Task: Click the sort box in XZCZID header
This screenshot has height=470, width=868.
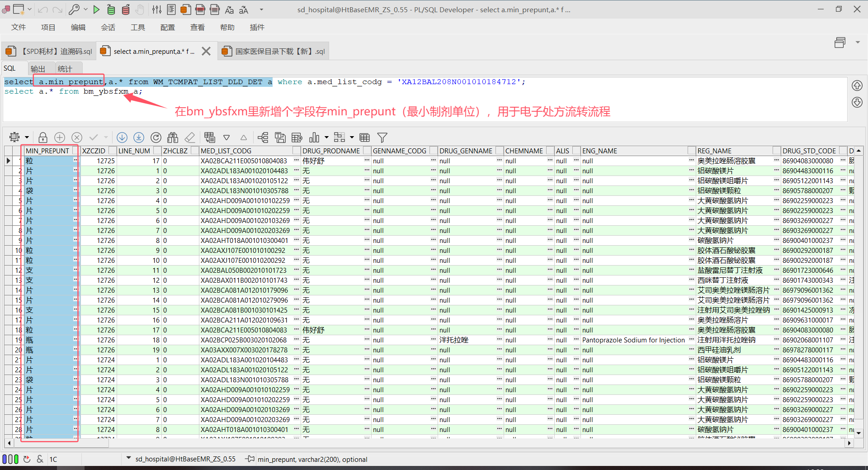Action: [112, 151]
